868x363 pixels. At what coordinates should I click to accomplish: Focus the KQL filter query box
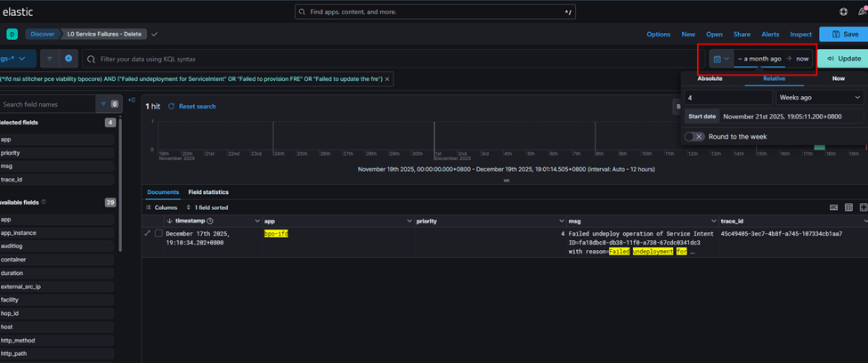[392, 59]
